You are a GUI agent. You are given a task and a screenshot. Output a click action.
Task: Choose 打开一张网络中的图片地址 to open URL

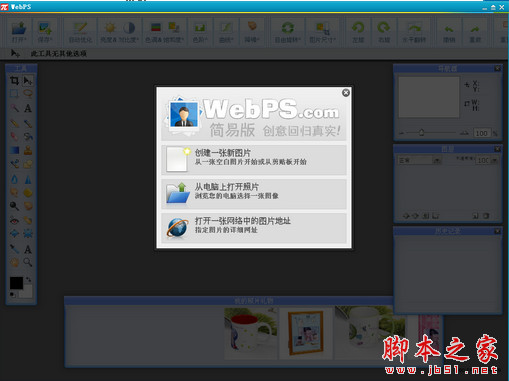(x=254, y=228)
